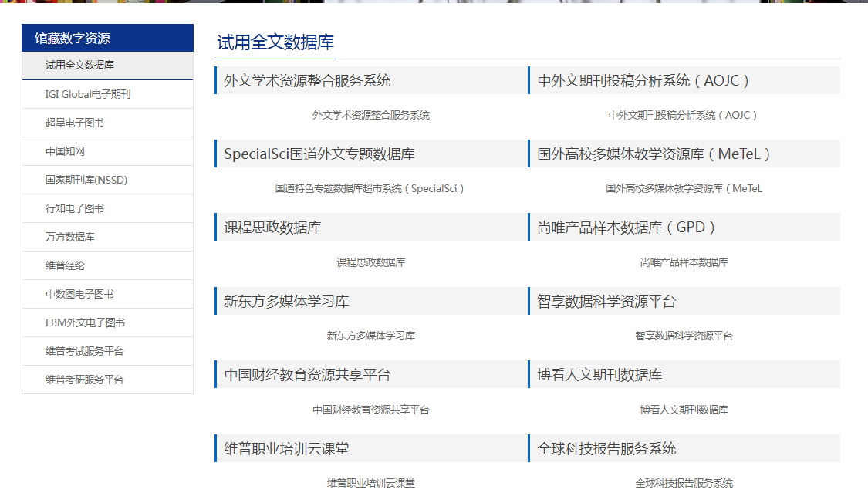Open the small 中外文期刊投稿分析系统（AOJC） link
The width and height of the screenshot is (868, 503).
click(684, 115)
